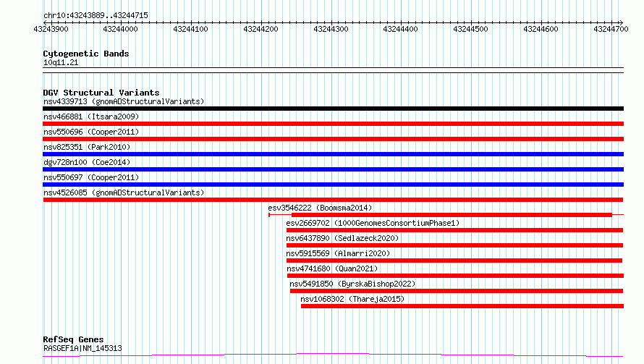This screenshot has height=364, width=644.
Task: Click the red esv2669702 variant bar
Action: [454, 230]
